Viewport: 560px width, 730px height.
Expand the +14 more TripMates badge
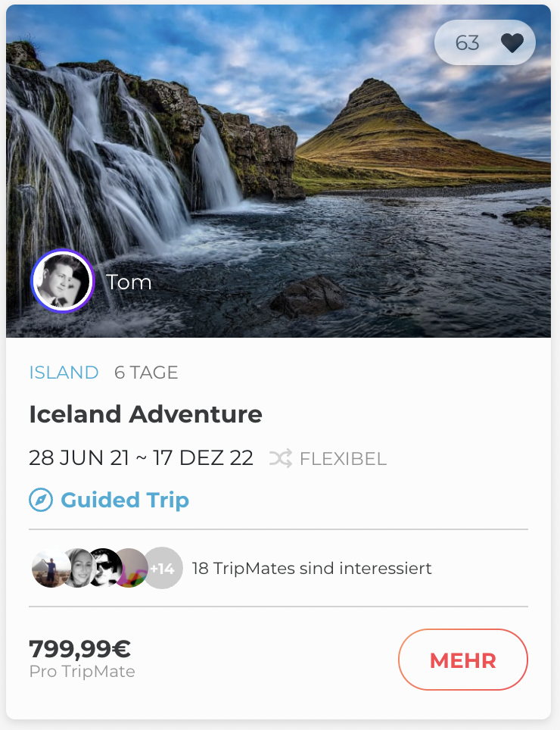[163, 568]
